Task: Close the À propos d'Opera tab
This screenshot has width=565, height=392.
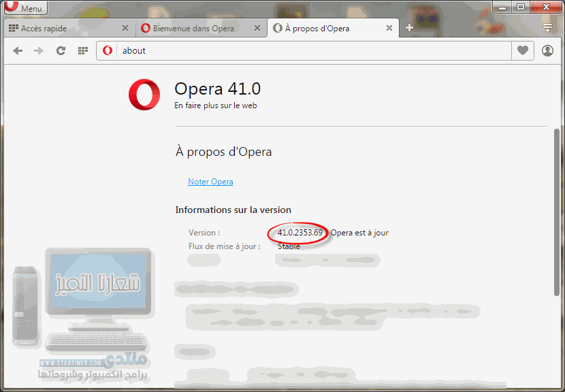Action: coord(389,28)
